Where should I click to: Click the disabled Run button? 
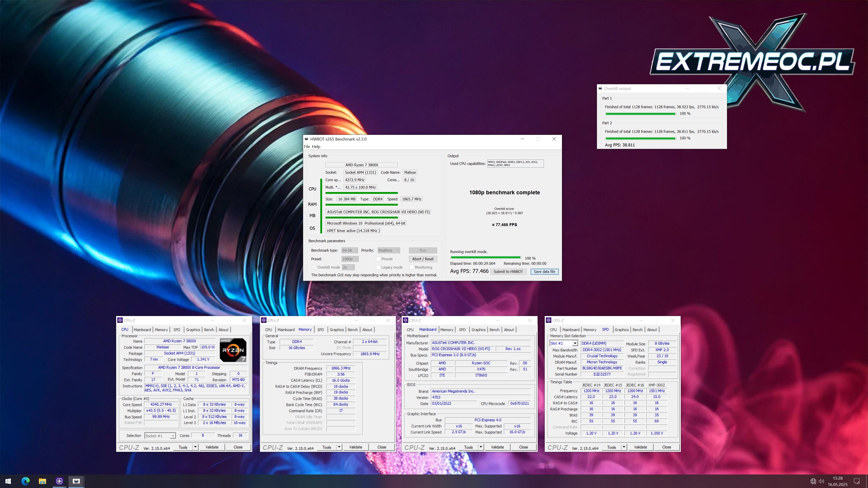[x=422, y=250]
